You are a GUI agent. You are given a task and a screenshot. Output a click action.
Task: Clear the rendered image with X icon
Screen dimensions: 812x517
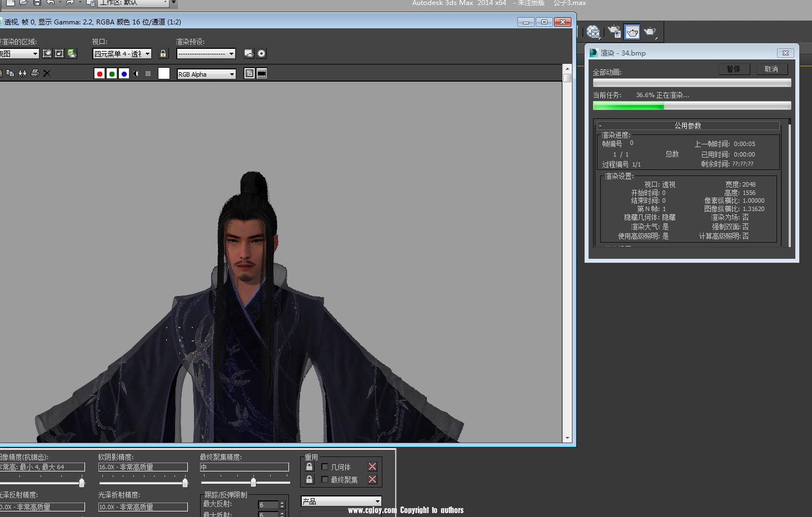tap(47, 73)
